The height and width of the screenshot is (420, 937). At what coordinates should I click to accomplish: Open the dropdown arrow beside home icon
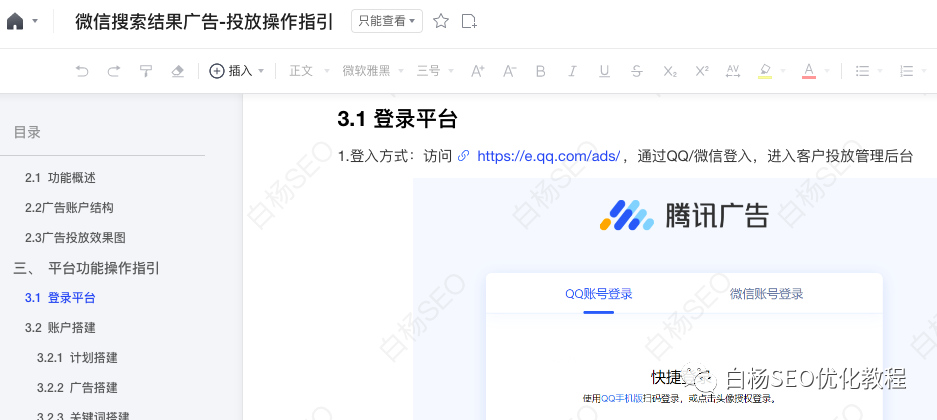35,22
